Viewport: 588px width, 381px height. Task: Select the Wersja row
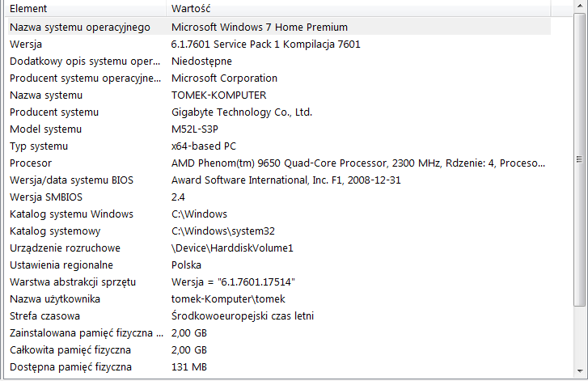[279, 44]
